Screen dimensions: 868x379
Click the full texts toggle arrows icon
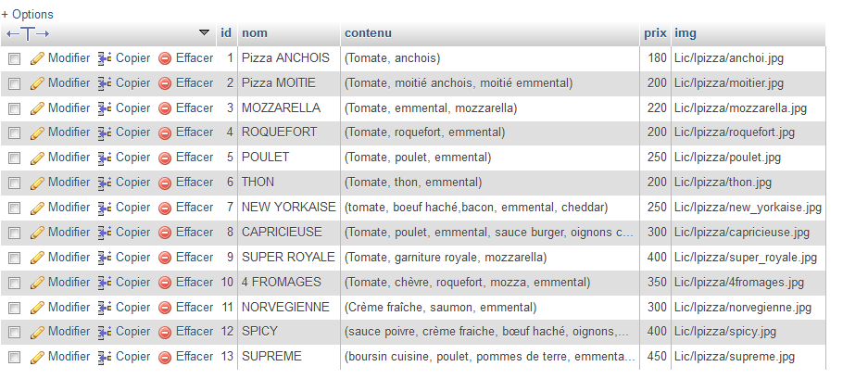[28, 33]
